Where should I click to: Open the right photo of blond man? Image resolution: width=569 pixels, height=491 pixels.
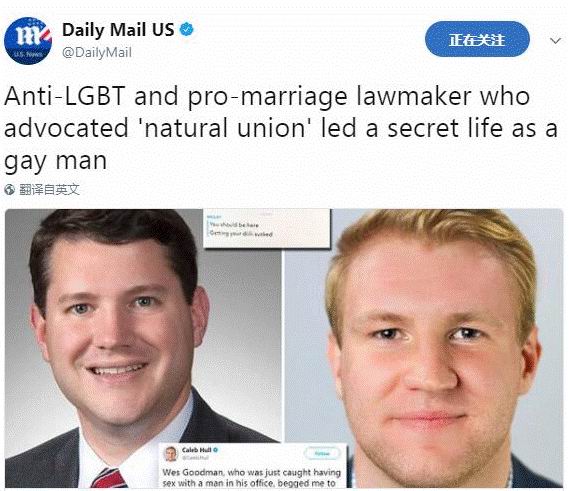click(423, 348)
